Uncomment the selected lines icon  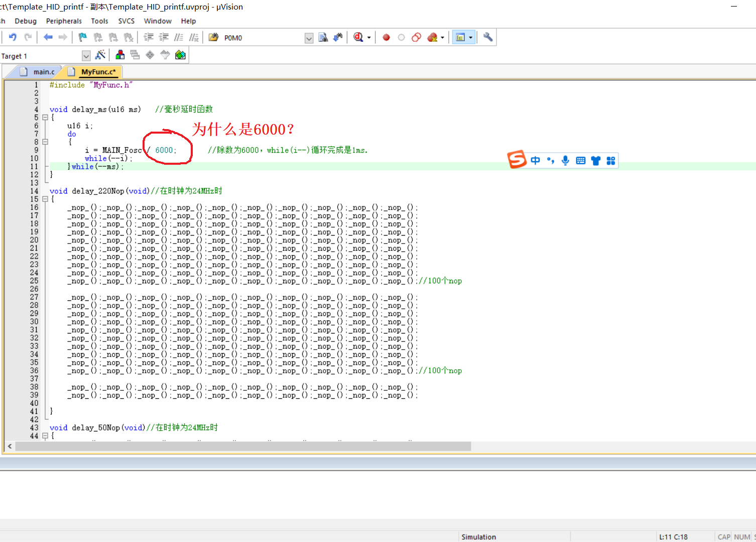194,37
